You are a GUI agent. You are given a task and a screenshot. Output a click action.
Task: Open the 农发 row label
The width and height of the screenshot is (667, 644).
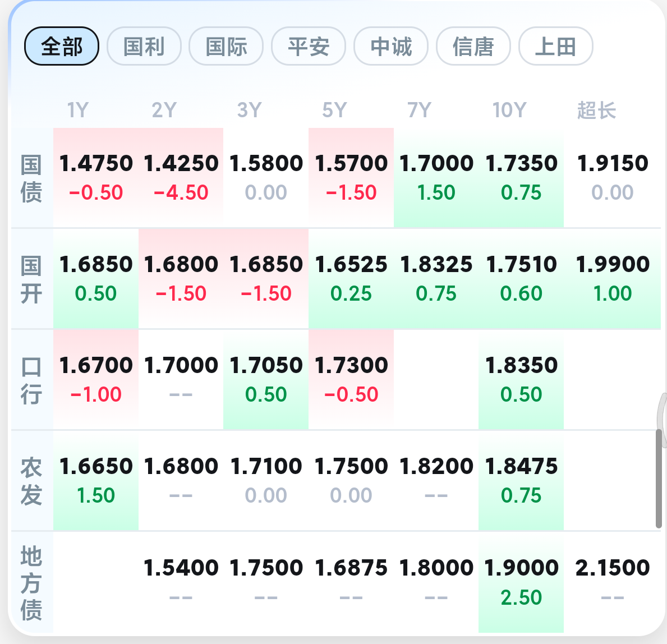31,481
